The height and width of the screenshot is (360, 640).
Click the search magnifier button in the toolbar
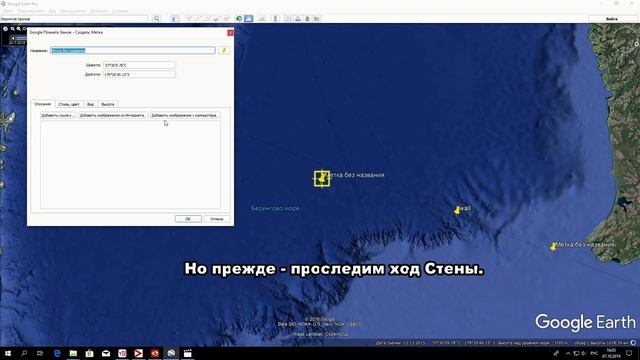156,19
